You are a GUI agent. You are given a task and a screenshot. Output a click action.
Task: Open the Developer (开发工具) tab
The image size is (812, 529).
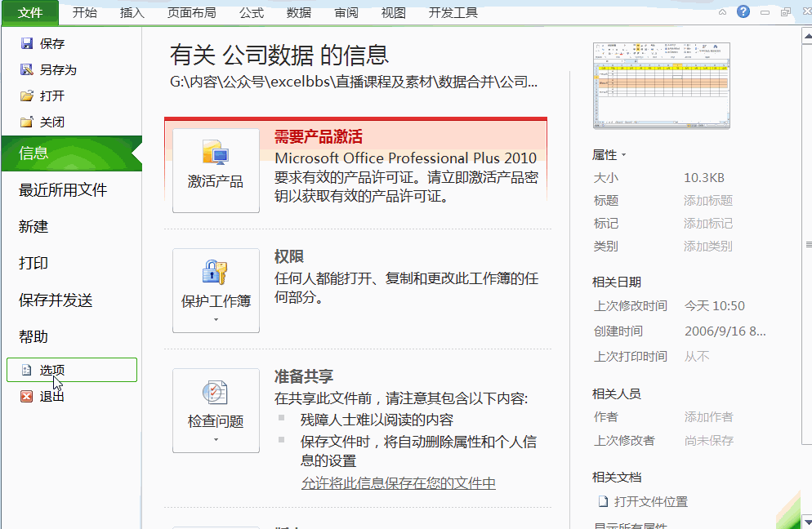pyautogui.click(x=453, y=12)
